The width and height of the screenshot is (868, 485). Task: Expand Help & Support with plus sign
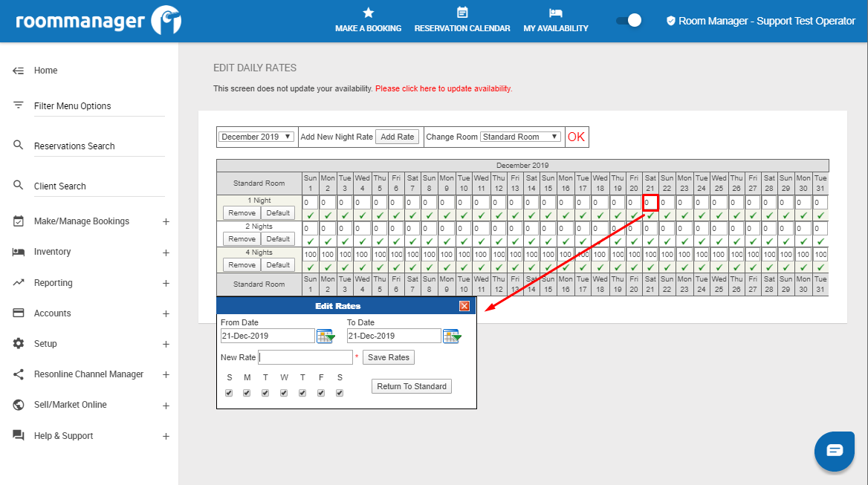coord(166,436)
